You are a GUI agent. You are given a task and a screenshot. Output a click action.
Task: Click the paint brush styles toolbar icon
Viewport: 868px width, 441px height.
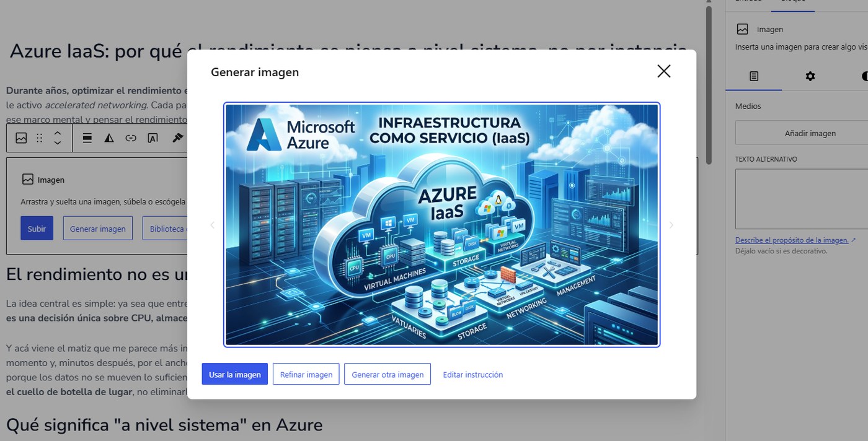[x=178, y=138]
